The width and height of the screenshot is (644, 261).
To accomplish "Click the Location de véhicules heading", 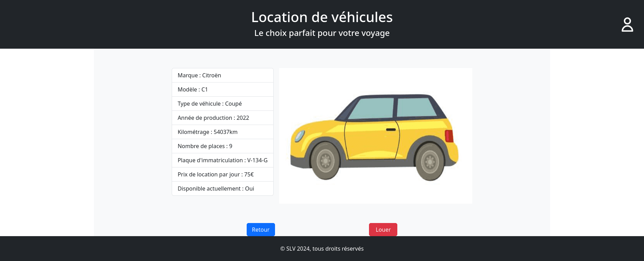I will (322, 17).
